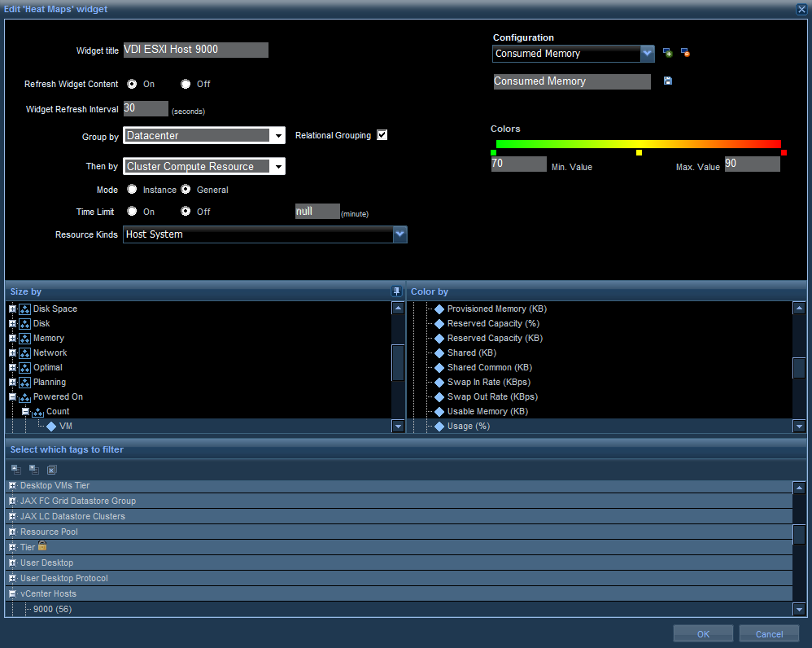812x648 pixels.
Task: Click the lock icon next to Tier
Action: [42, 546]
